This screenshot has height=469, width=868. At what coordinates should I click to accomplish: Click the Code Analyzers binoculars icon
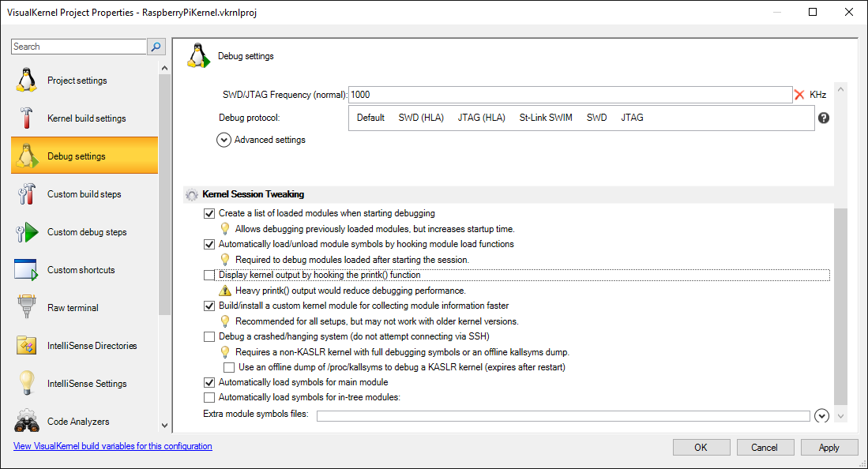pyautogui.click(x=26, y=421)
